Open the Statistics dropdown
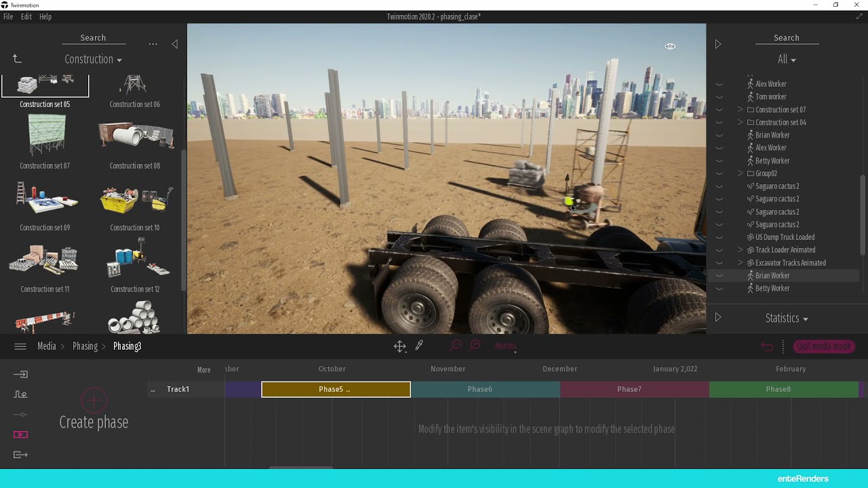The width and height of the screenshot is (868, 488). pyautogui.click(x=787, y=318)
